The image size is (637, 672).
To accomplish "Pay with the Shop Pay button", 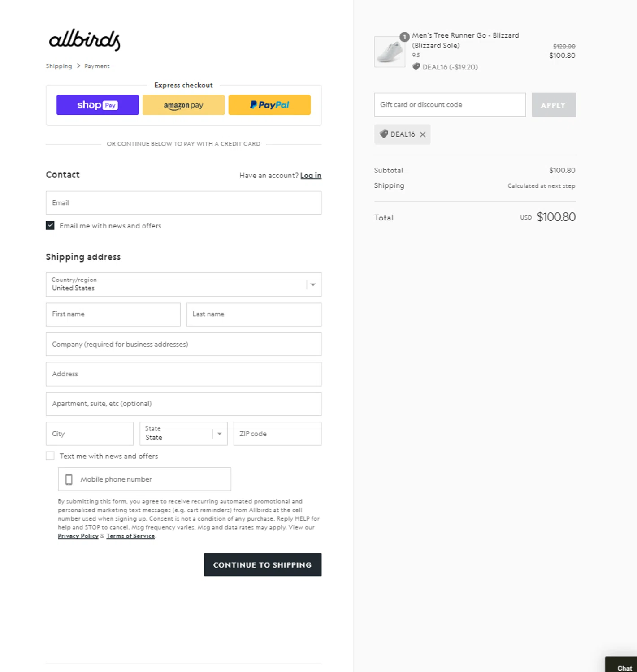I will click(98, 105).
